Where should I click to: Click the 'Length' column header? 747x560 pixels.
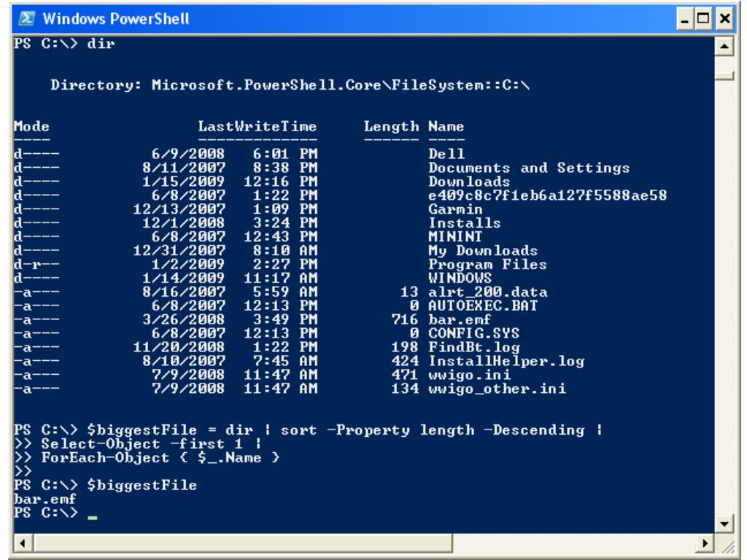click(x=391, y=127)
